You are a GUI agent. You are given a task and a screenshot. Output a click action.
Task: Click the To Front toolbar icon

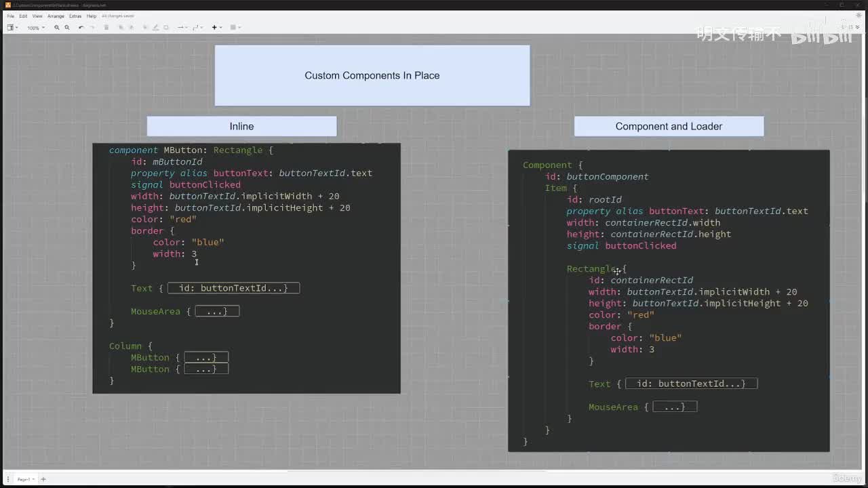[121, 27]
